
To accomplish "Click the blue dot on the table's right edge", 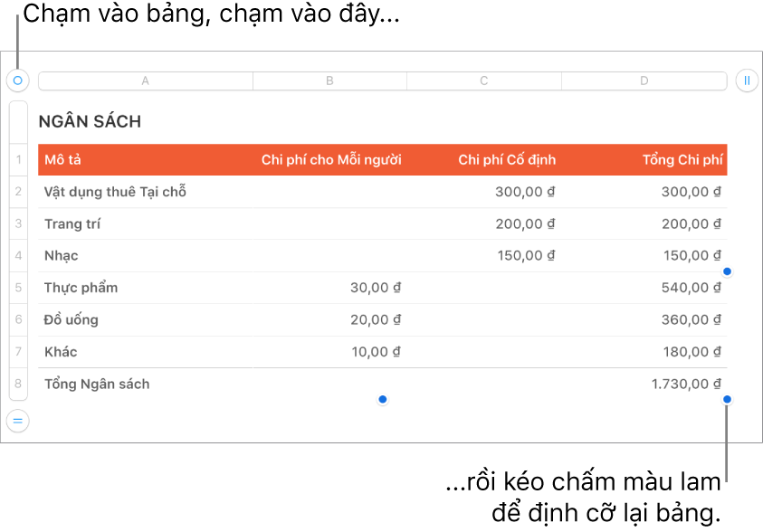I will click(x=727, y=272).
